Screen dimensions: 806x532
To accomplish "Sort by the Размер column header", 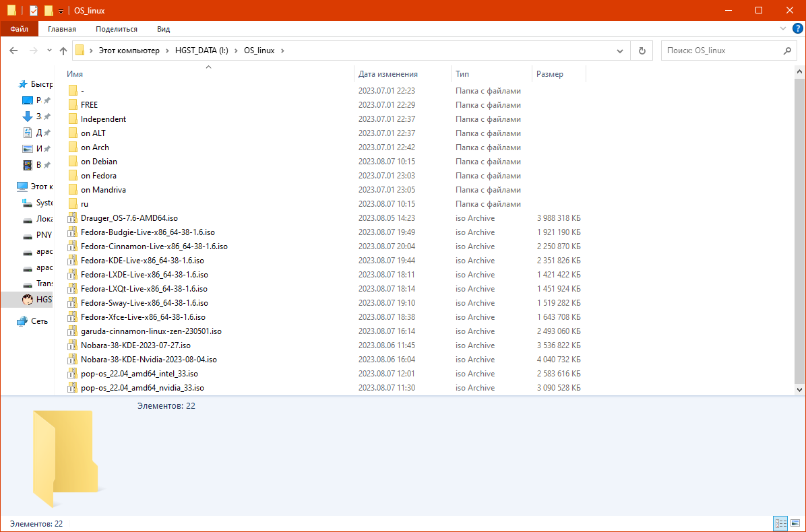I will pyautogui.click(x=559, y=74).
